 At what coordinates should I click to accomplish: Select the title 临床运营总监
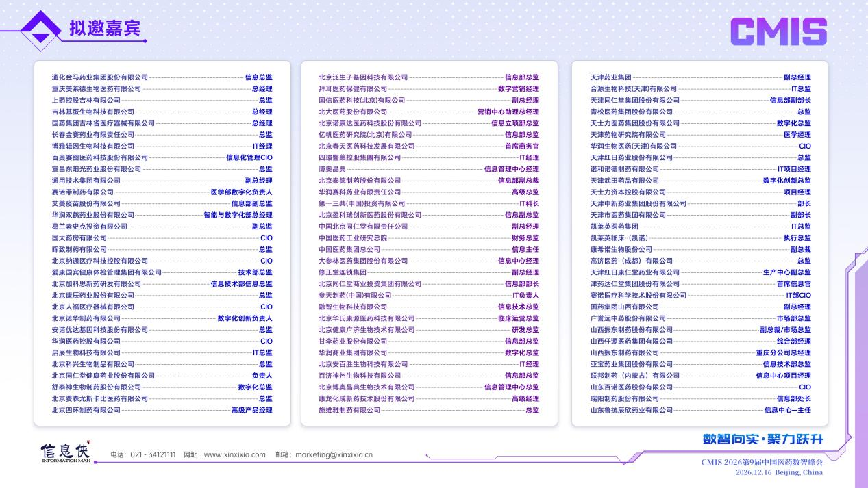(519, 318)
